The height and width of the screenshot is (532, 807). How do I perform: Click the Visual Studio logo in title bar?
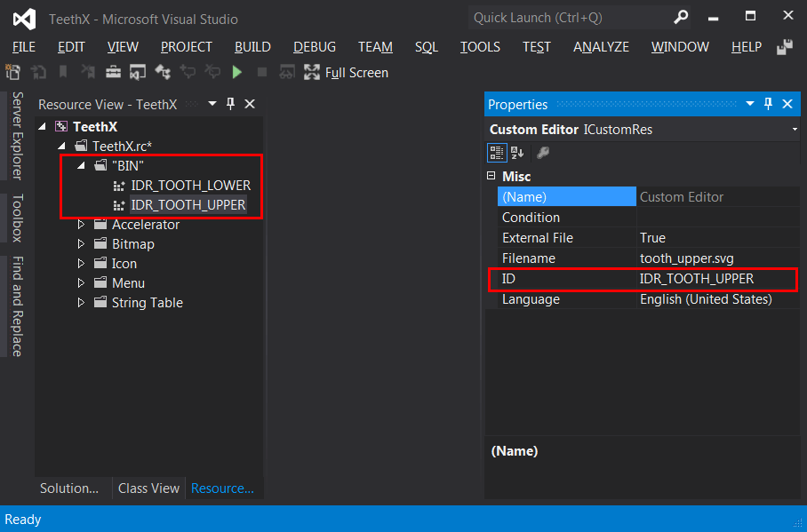coord(24,20)
